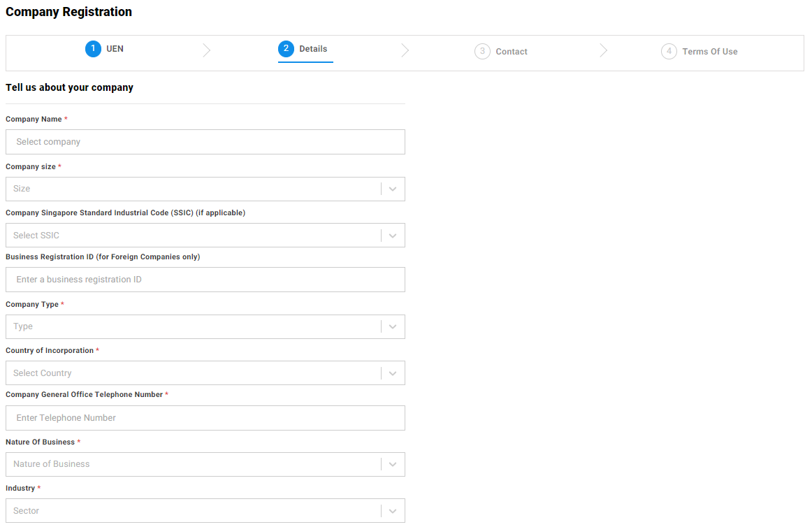Viewport: 812px width, 527px height.
Task: Click the Company Registration heading
Action: pos(68,12)
